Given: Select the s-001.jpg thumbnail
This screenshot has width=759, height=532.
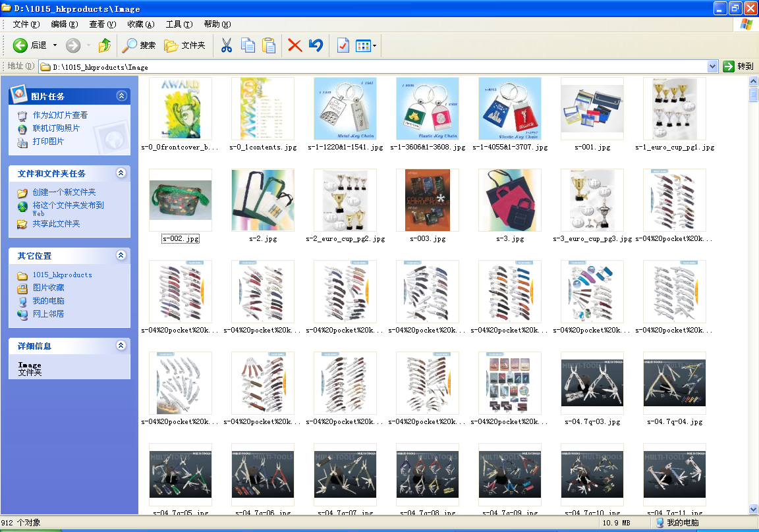Looking at the screenshot, I should tap(592, 109).
